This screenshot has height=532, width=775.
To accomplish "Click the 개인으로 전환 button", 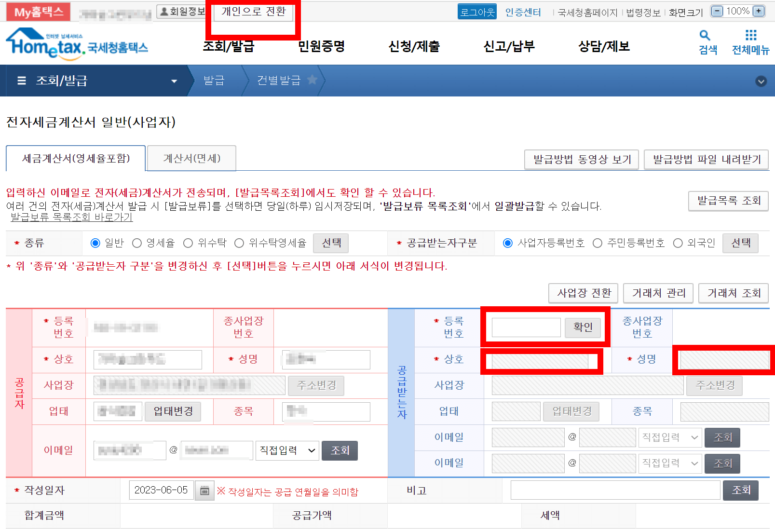I will click(254, 12).
